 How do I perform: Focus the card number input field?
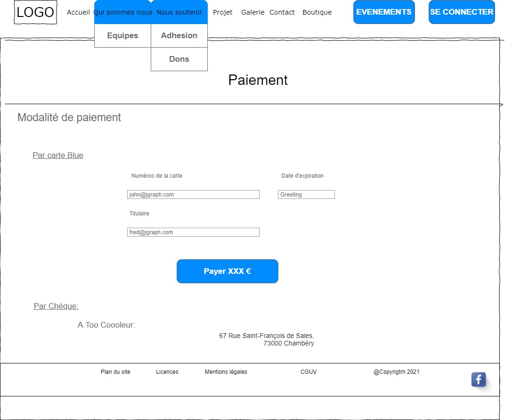[x=193, y=195]
